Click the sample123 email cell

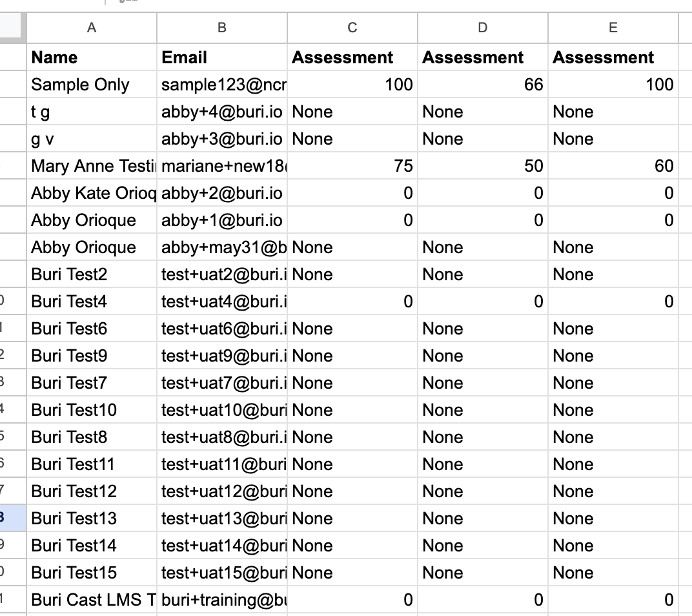tap(221, 85)
